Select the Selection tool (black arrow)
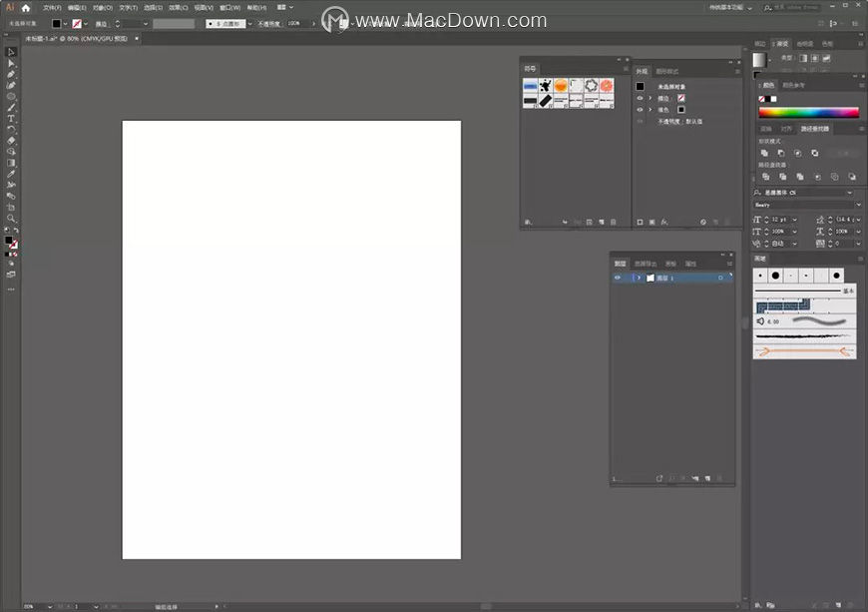Image resolution: width=868 pixels, height=612 pixels. point(11,52)
